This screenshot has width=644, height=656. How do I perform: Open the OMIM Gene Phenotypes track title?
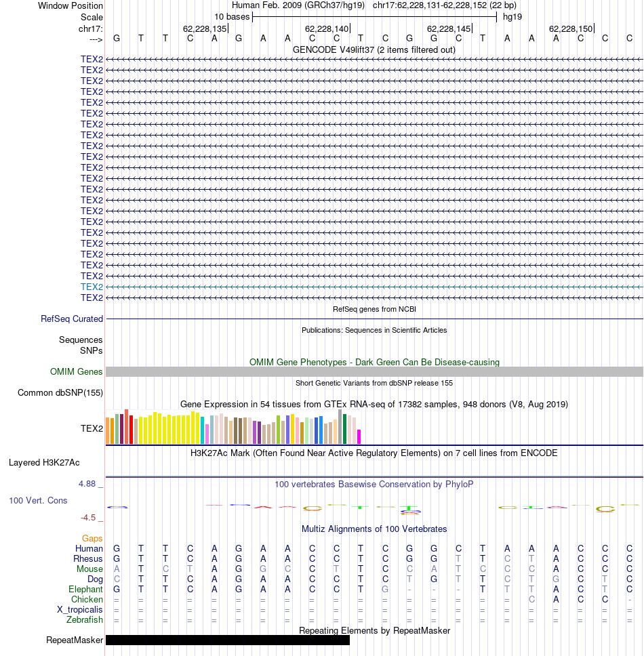pyautogui.click(x=374, y=363)
